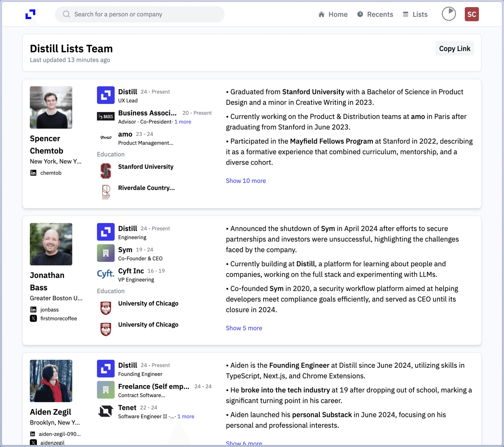Click the LinkedIn icon beside jonbass
The width and height of the screenshot is (504, 447).
click(33, 310)
